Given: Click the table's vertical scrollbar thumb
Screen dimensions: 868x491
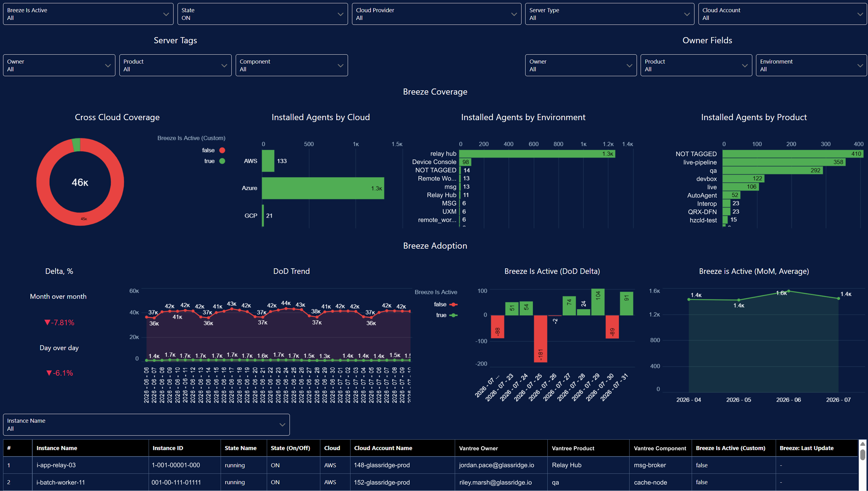Looking at the screenshot, I should (862, 454).
